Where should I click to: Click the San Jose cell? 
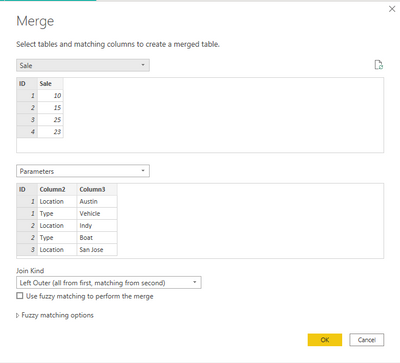pos(97,249)
